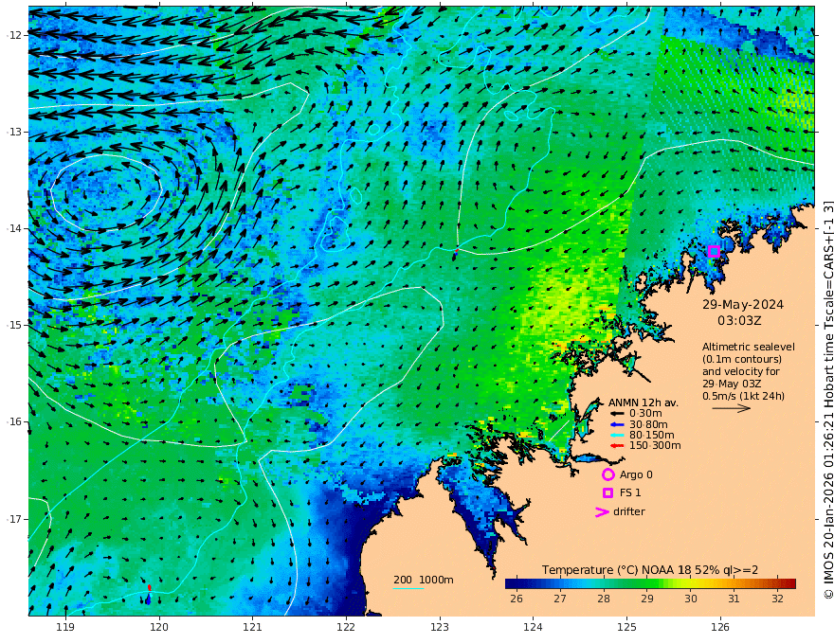Click the '200 1000m' isobath label
Screen dimensions: 834x644
tap(424, 580)
